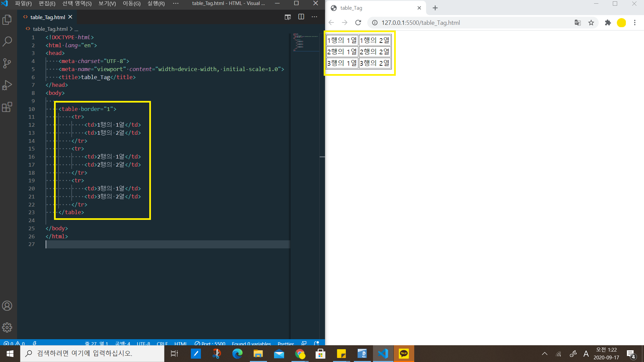
Task: Open the Explorer view in activity bar
Action: [x=7, y=20]
